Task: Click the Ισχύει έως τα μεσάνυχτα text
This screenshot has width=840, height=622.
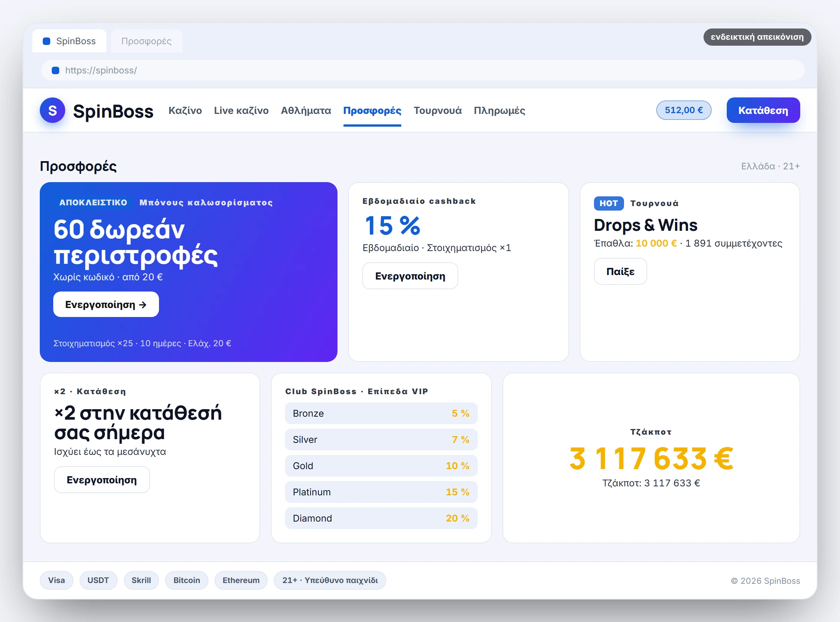Action: click(x=109, y=452)
